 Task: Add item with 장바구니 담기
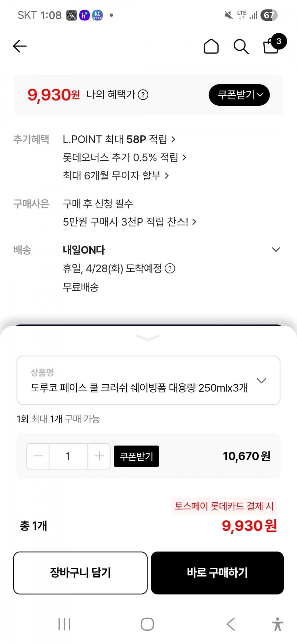80,573
